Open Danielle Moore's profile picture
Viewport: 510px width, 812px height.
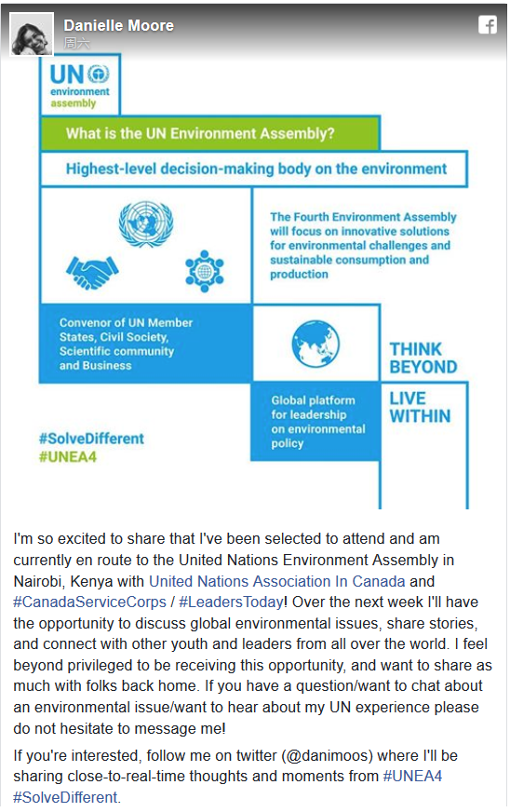coord(32,34)
